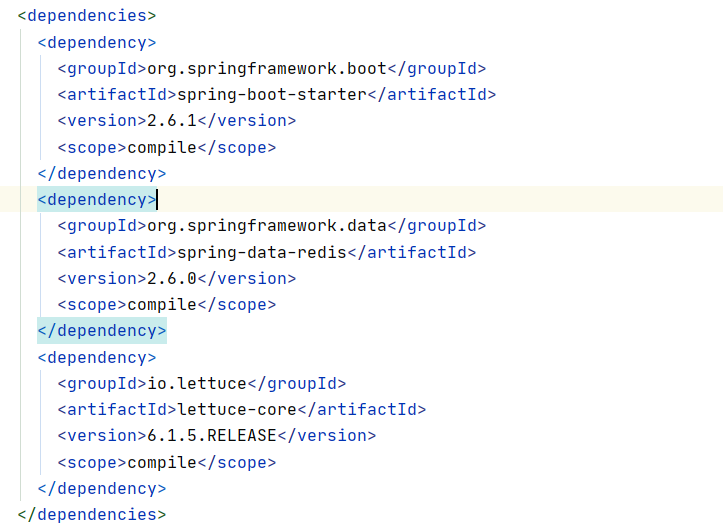Viewport: 723px width, 532px height.
Task: Click the opening dependencies tag
Action: pos(87,16)
